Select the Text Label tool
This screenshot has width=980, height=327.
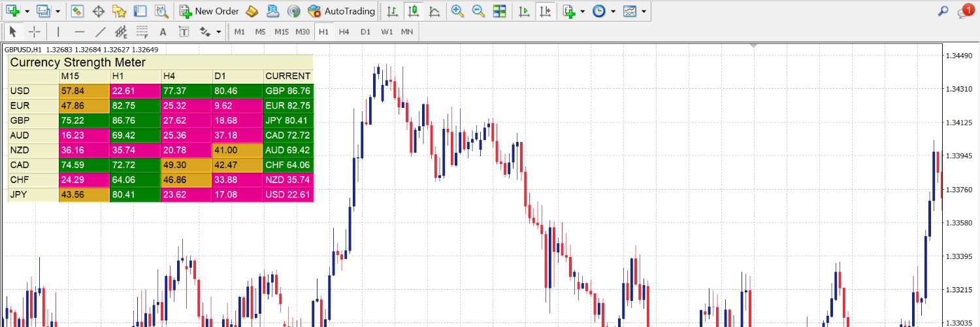click(x=184, y=31)
